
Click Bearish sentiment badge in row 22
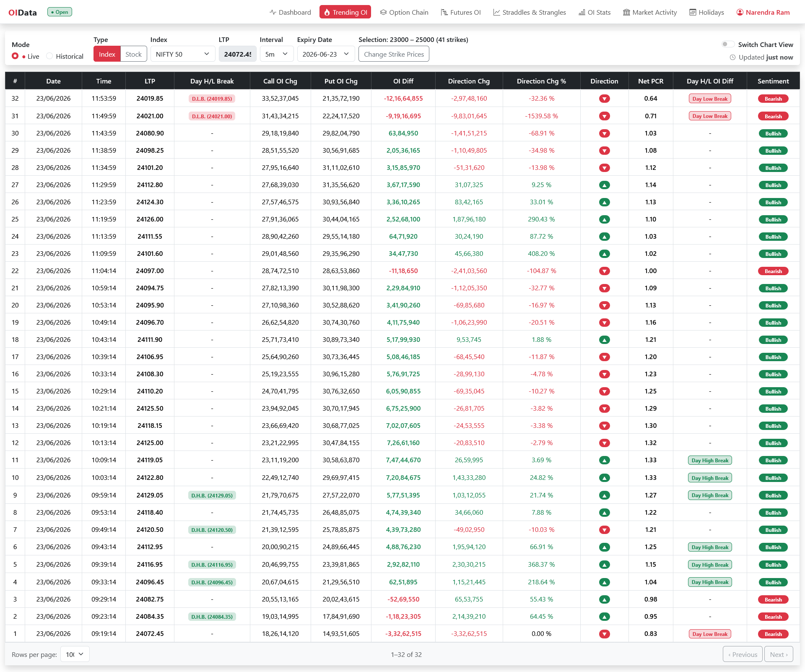[773, 271]
